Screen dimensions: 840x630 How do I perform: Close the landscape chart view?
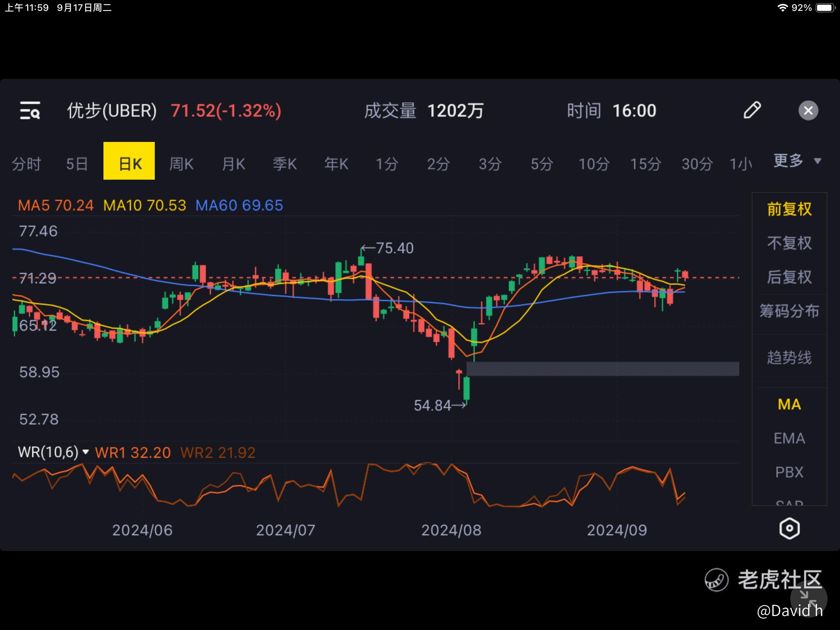tap(808, 111)
